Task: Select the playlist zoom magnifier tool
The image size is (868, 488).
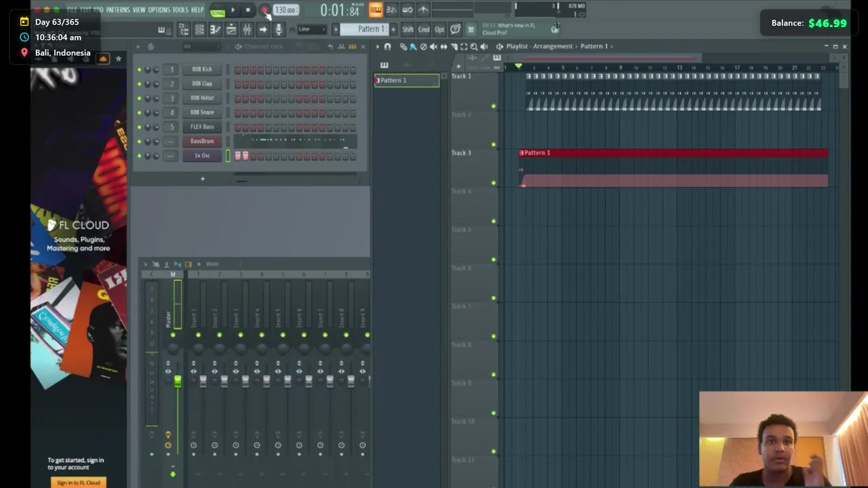Action: (x=474, y=46)
